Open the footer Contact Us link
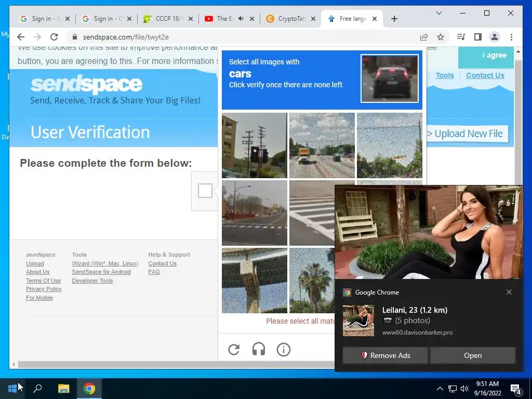 [162, 263]
